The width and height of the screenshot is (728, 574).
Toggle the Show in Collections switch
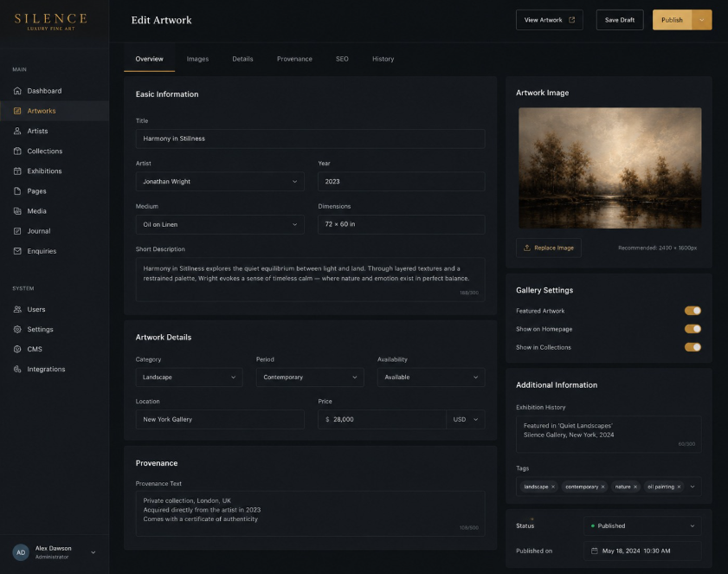[693, 347]
